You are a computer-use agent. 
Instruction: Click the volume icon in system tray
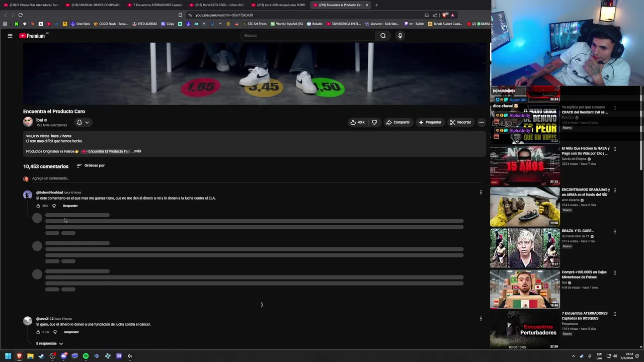click(x=615, y=356)
